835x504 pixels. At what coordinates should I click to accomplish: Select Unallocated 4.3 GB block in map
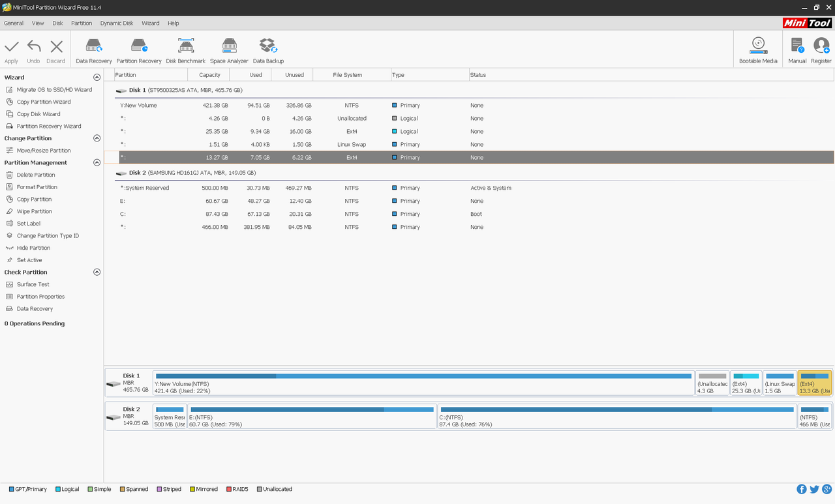click(x=712, y=383)
